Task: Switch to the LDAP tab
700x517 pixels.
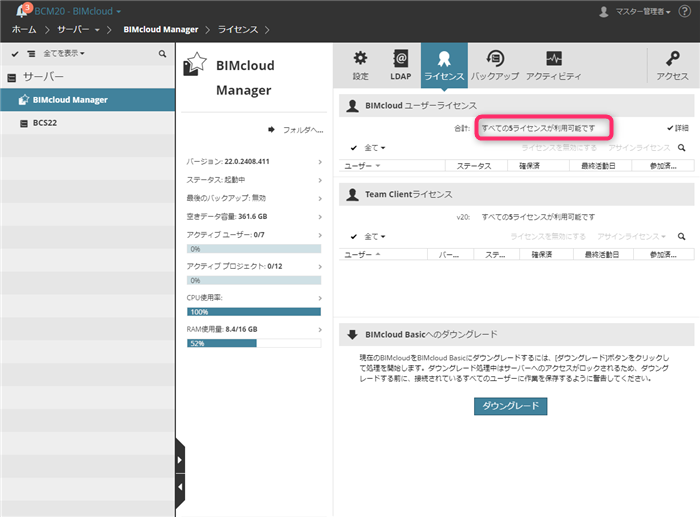Action: [400, 65]
